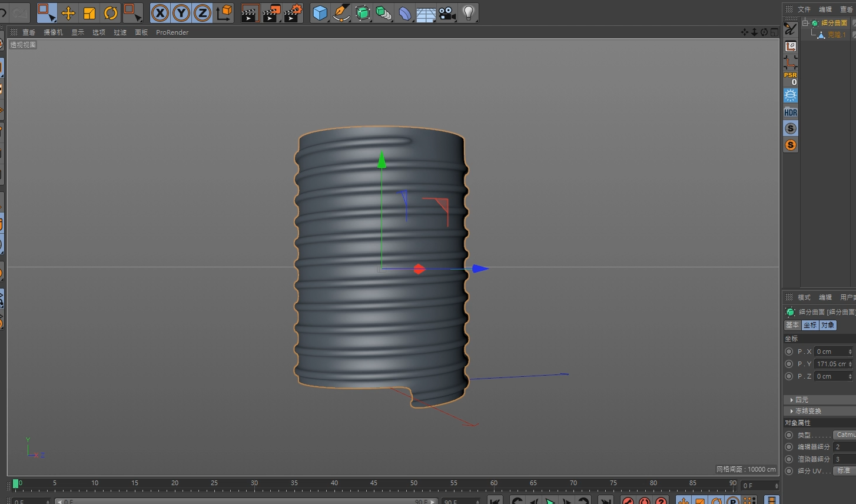Open the subdivision surface generator icon
Image resolution: width=856 pixels, height=504 pixels.
[363, 12]
